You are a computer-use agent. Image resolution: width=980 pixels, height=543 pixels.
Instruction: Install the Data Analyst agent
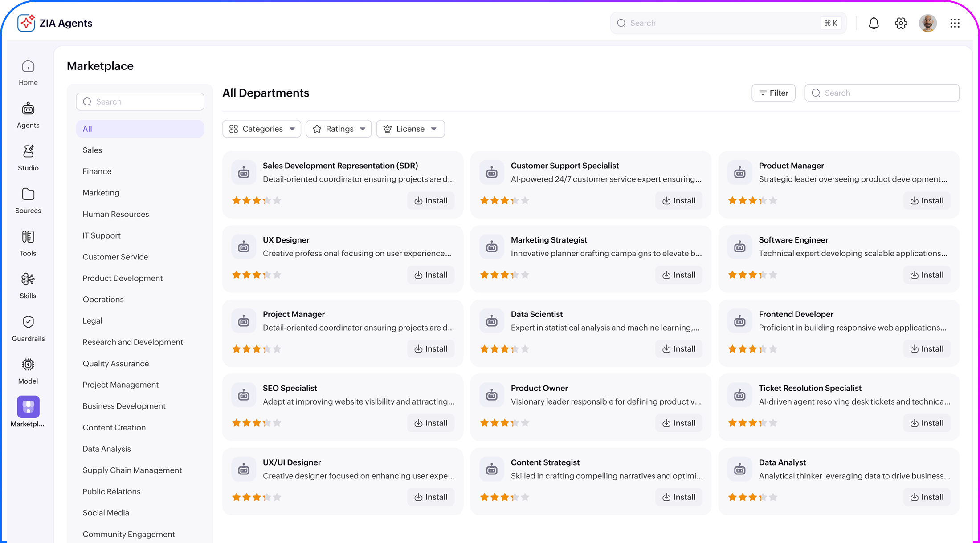927,497
